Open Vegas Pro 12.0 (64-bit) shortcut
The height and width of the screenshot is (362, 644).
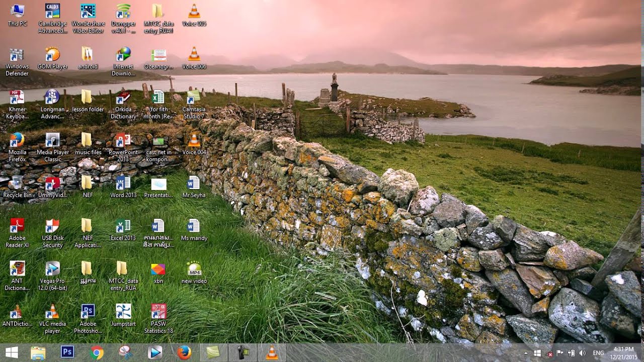point(52,276)
